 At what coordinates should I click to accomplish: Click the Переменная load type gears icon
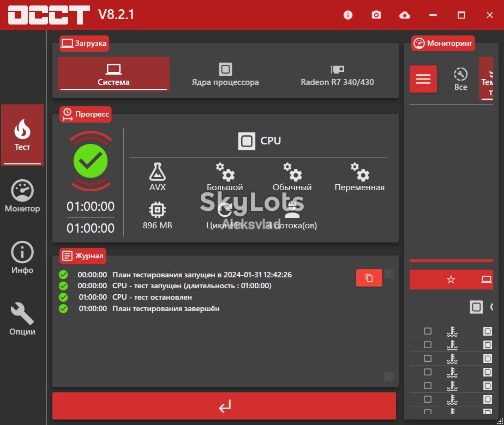tap(359, 172)
